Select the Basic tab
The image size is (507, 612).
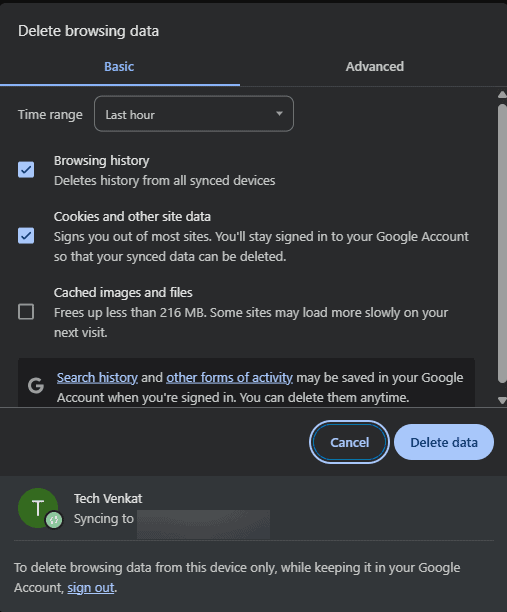pos(119,66)
